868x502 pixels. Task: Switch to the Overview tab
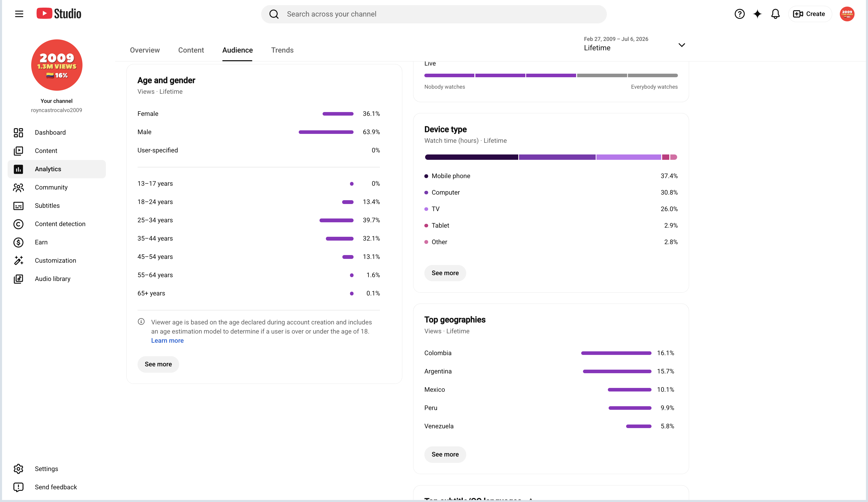(145, 50)
